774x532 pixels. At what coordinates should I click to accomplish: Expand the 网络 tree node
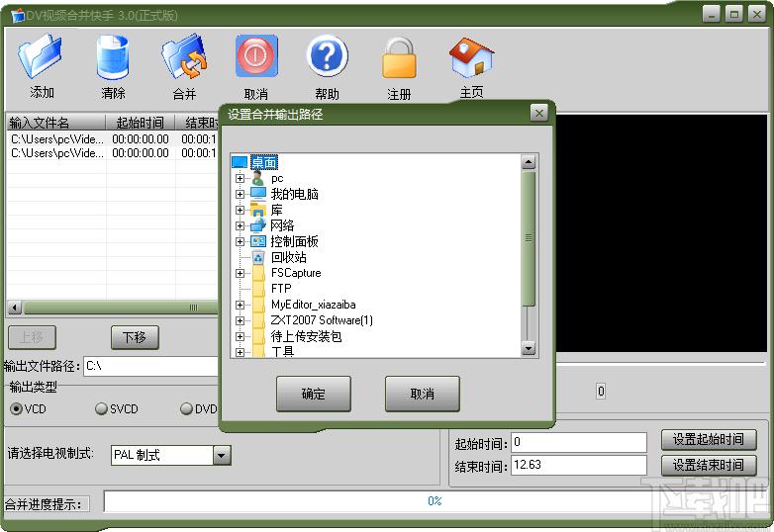pos(240,225)
